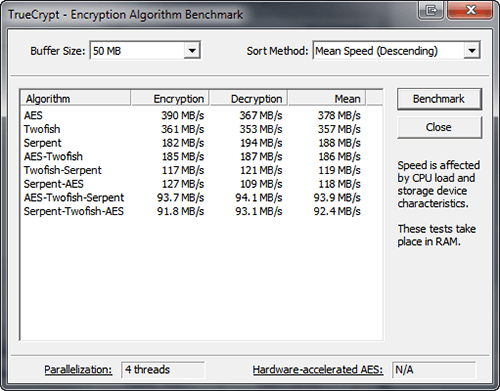Viewport: 500px width, 391px height.
Task: Click the 194 MB/s decryption value
Action: pyautogui.click(x=261, y=143)
